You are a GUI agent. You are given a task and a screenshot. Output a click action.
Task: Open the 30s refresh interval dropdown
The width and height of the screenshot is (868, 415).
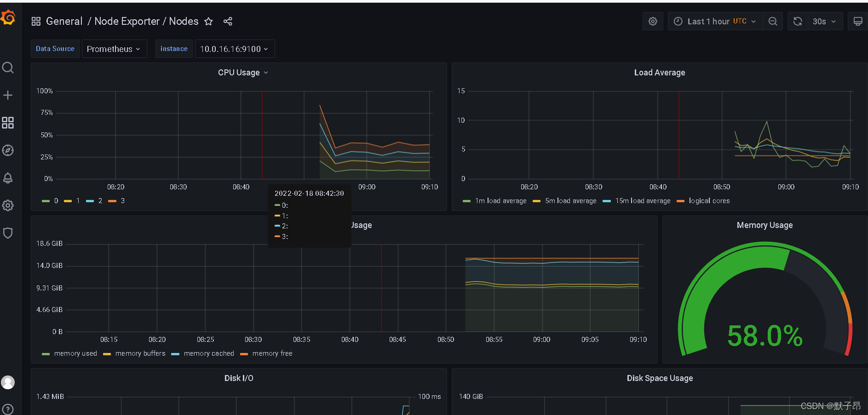825,21
